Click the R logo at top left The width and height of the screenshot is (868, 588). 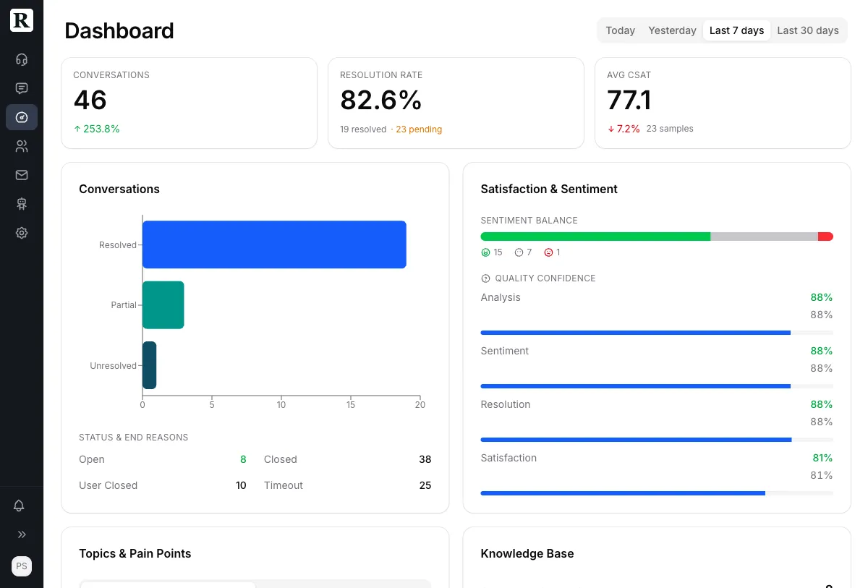coord(21,20)
